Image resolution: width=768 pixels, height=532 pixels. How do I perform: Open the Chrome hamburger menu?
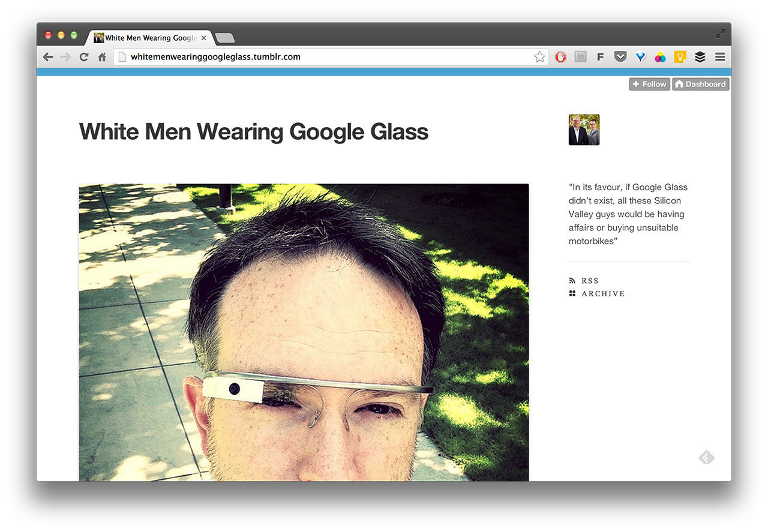[x=719, y=56]
